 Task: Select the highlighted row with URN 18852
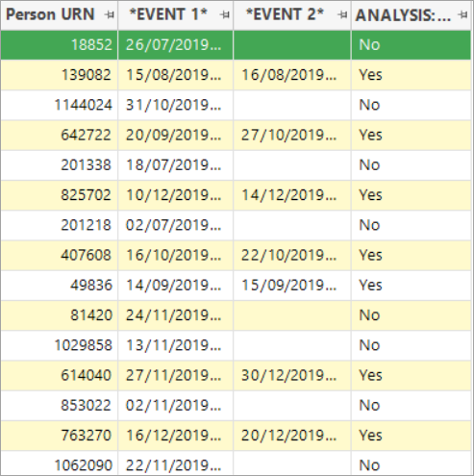237,45
